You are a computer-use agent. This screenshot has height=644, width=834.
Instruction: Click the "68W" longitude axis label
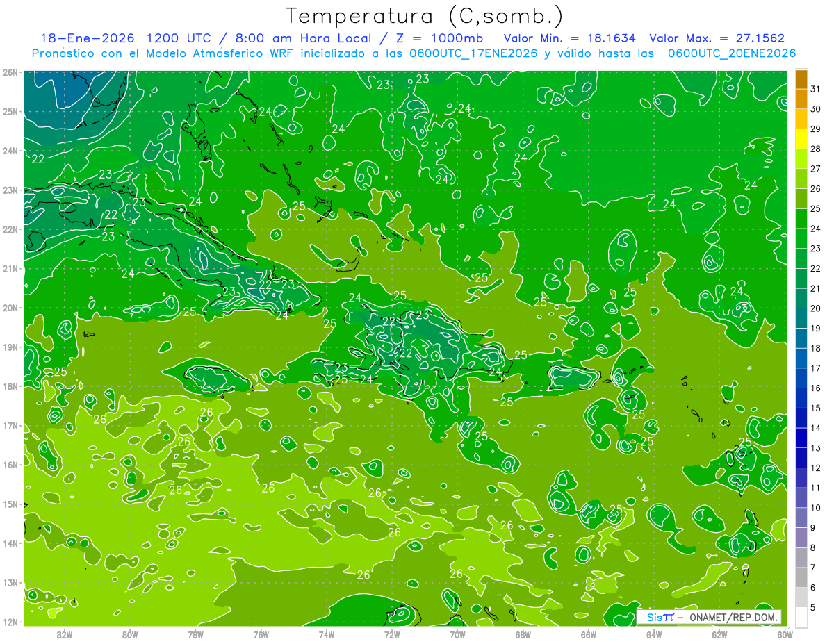click(x=523, y=634)
